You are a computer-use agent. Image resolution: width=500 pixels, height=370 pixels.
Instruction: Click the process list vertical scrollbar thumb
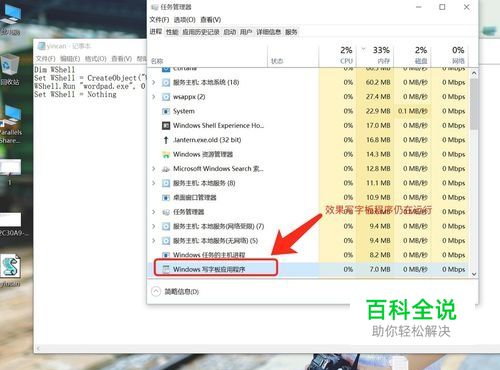point(474,104)
